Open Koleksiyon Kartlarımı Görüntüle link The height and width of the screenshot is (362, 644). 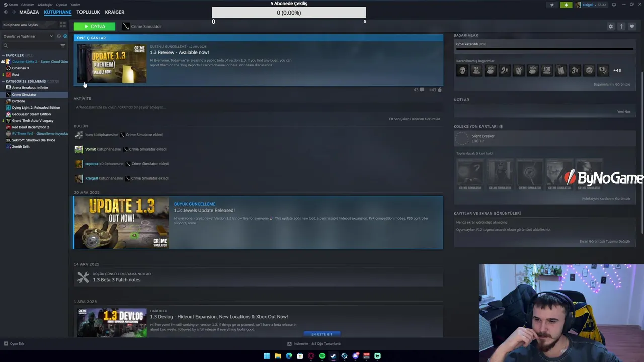coord(606,198)
